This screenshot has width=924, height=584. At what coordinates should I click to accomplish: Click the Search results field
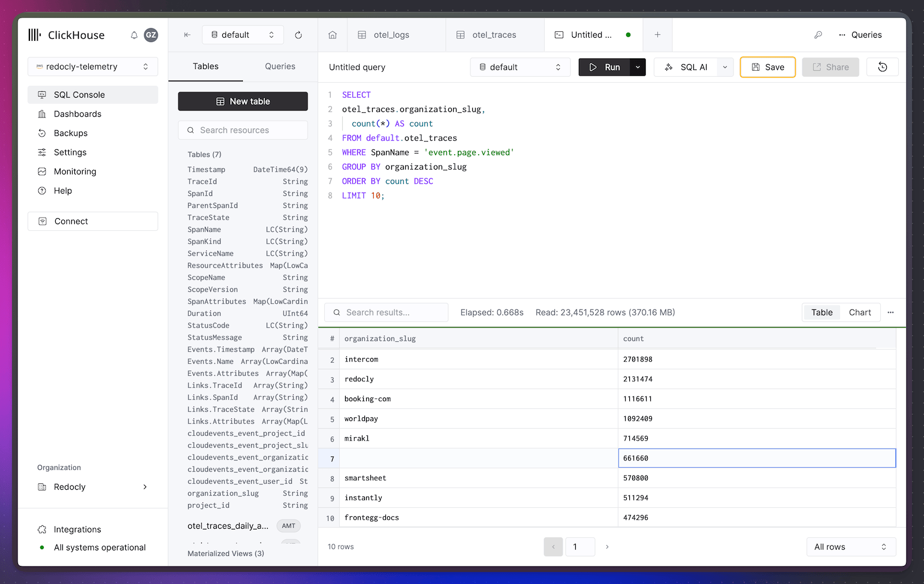coord(386,312)
